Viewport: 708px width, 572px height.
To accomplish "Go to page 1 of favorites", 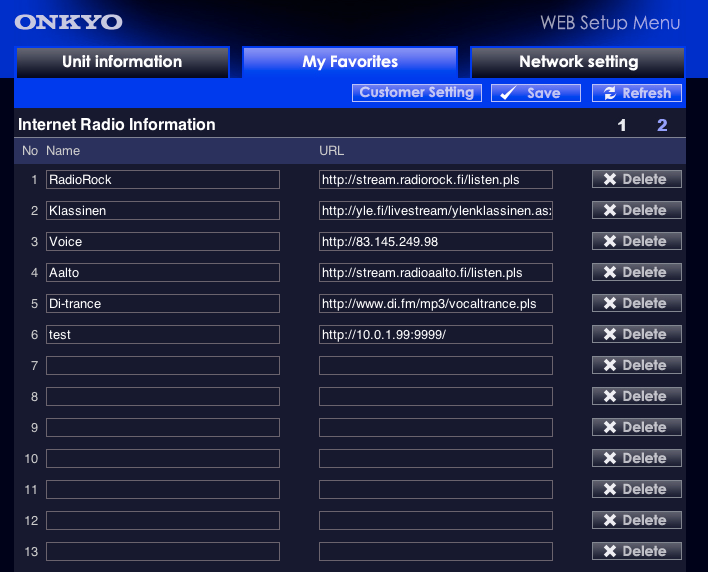I will (622, 126).
